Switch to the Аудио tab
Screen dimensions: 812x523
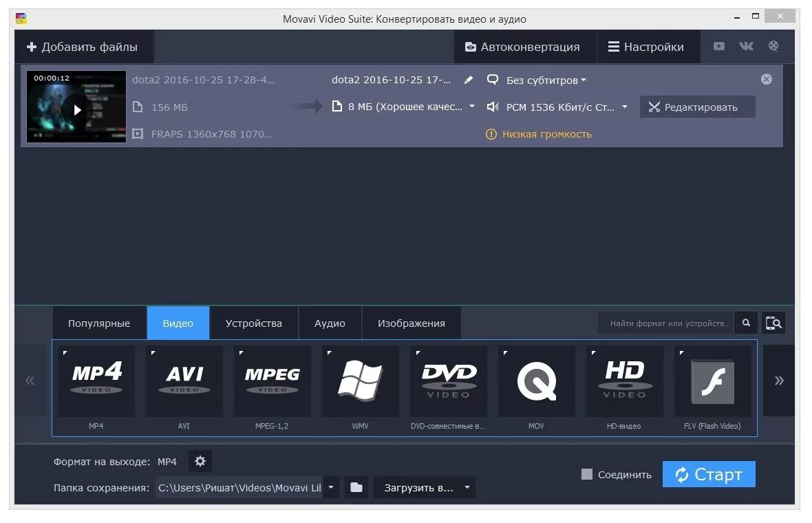[x=330, y=323]
